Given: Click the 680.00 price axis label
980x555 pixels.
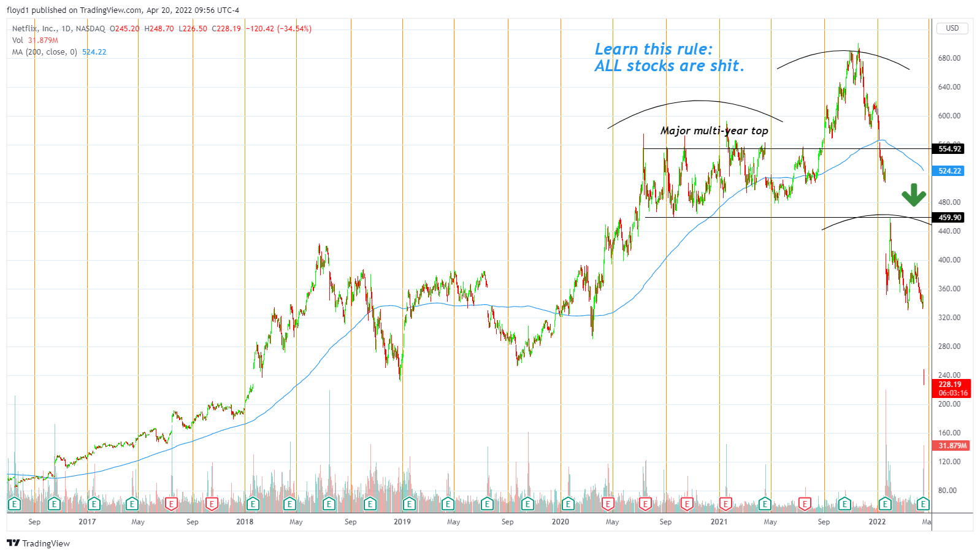Looking at the screenshot, I should 950,58.
